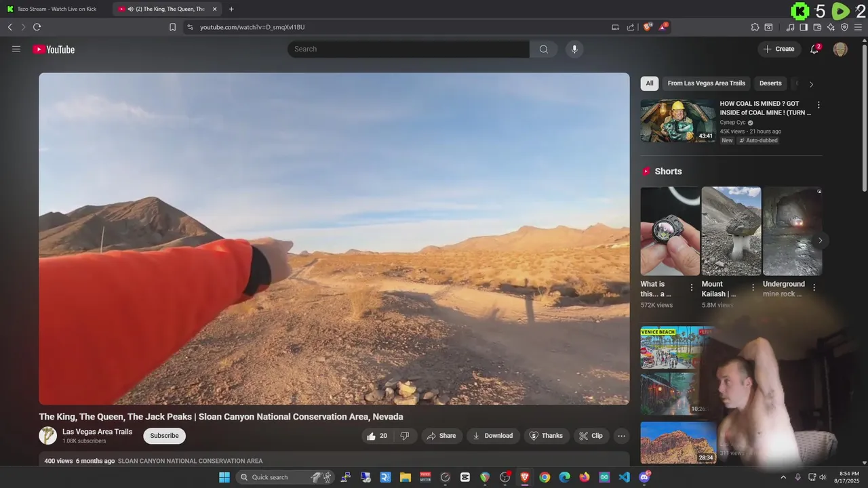Switch to the Tazo Stream Kick tab

56,9
